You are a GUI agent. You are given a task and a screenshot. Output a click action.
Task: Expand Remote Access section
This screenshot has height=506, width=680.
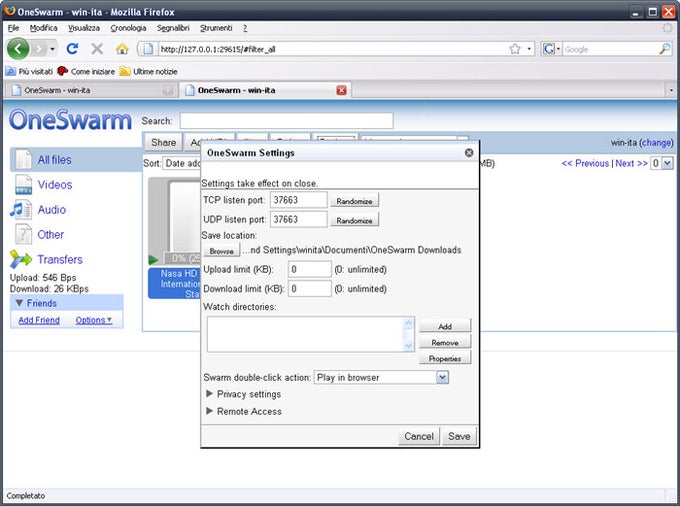coord(244,411)
